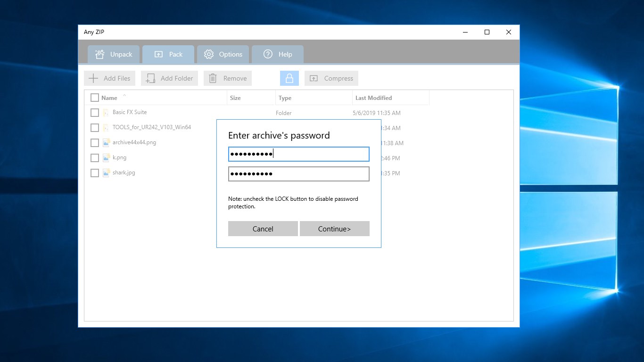Screen dimensions: 644x362
Task: Click the image file icon beside k.png
Action: tap(106, 158)
